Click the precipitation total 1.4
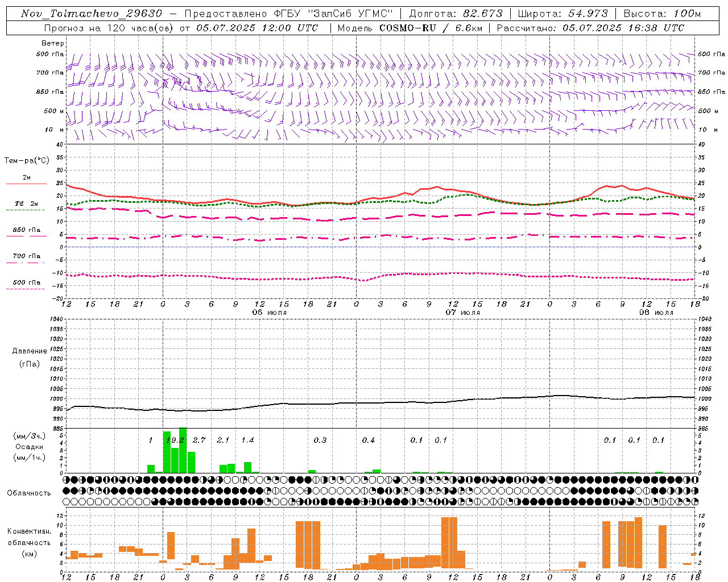 click(247, 440)
